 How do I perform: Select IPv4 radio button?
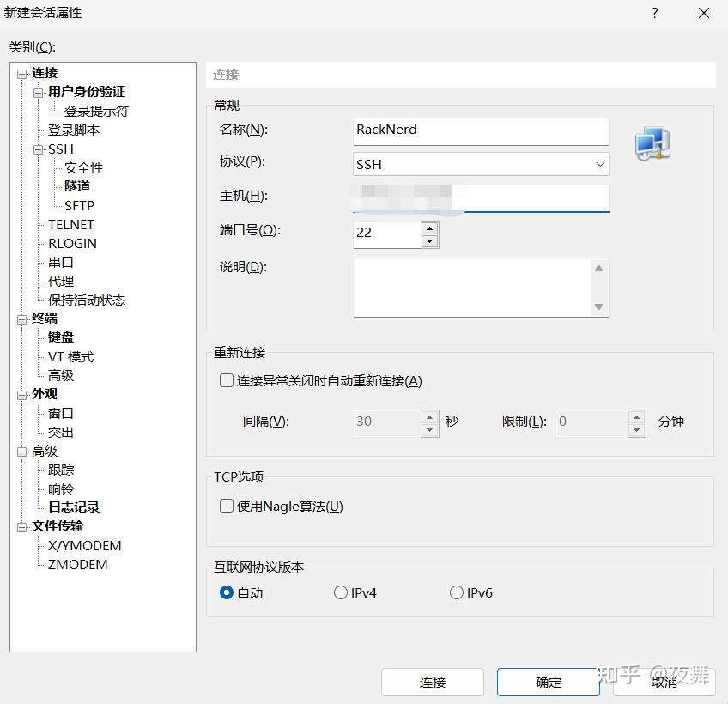pos(340,592)
